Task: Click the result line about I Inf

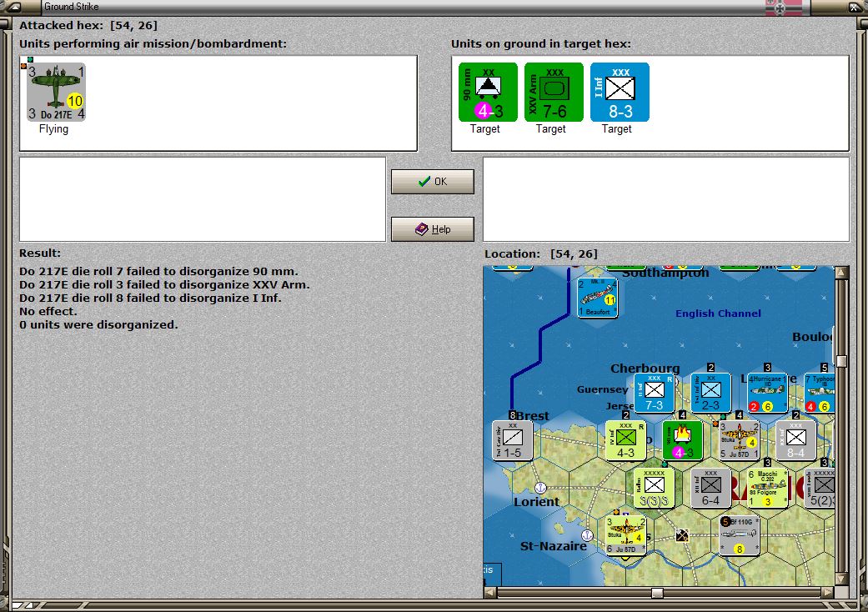Action: point(151,298)
